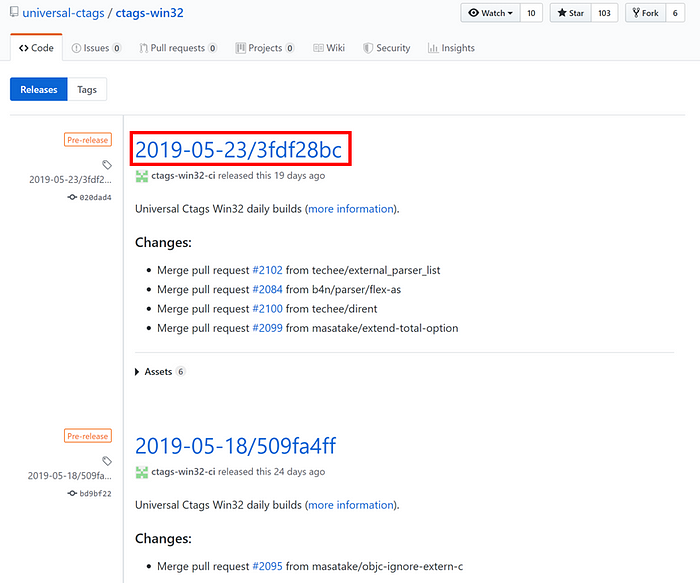
Task: Open ctags-win32-ci author link, 19 days ago release
Action: 183,175
